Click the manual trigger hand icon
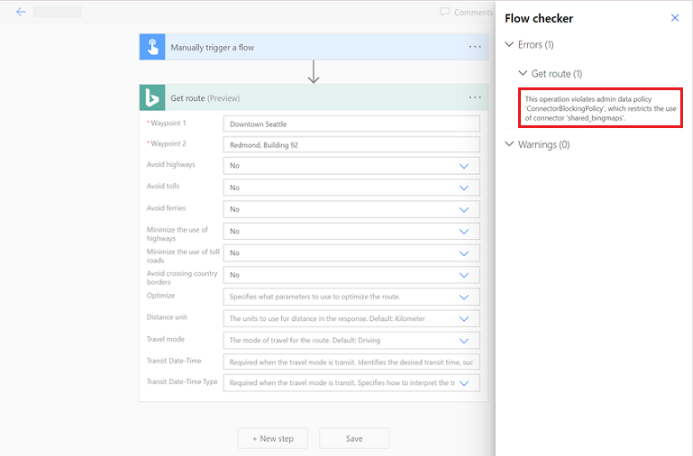Screen dimensions: 693x456 coord(152,47)
